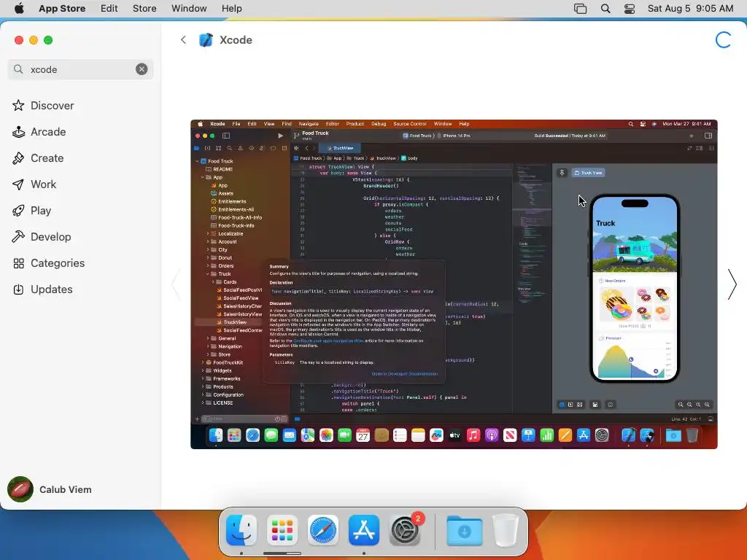747x560 pixels.
Task: Open the Edit menu
Action: 109,9
